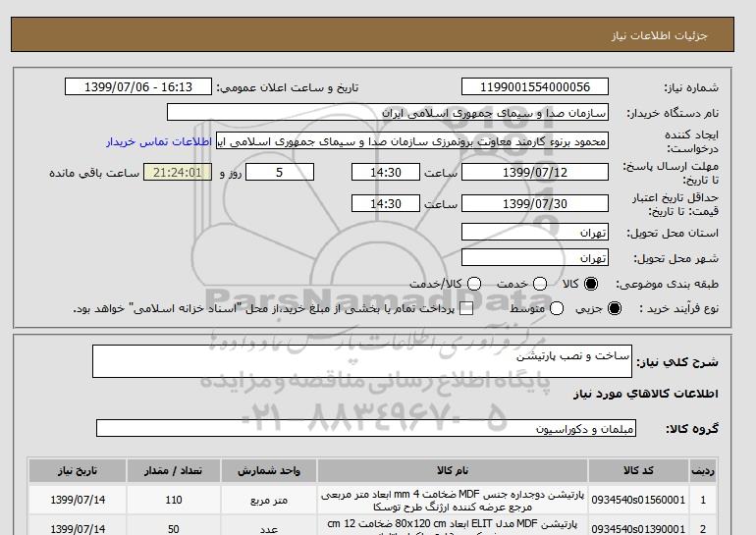Toggle the Islamic treasury payment checkbox
This screenshot has width=756, height=535.
[466, 309]
